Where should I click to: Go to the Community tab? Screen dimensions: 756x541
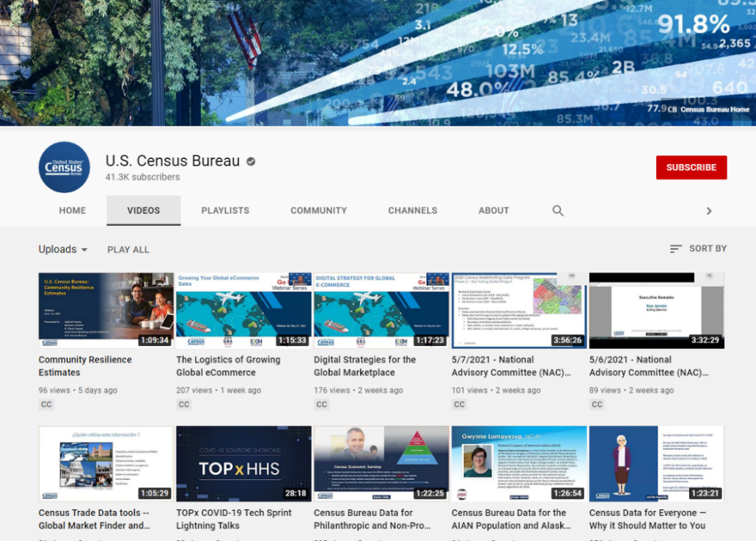pos(318,211)
